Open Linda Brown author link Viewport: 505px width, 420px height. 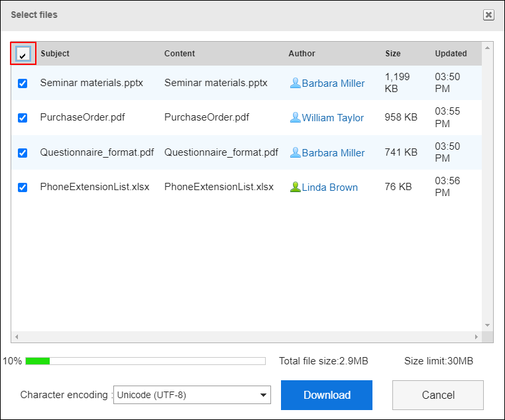(329, 187)
